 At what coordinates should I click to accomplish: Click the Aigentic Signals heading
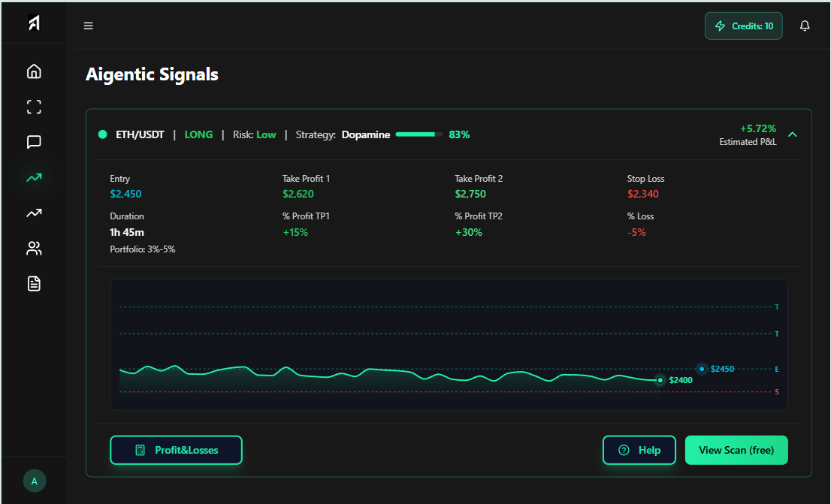click(152, 74)
